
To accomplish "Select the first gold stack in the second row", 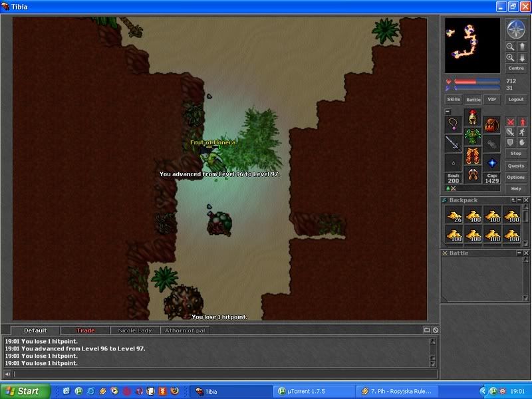I will click(454, 235).
